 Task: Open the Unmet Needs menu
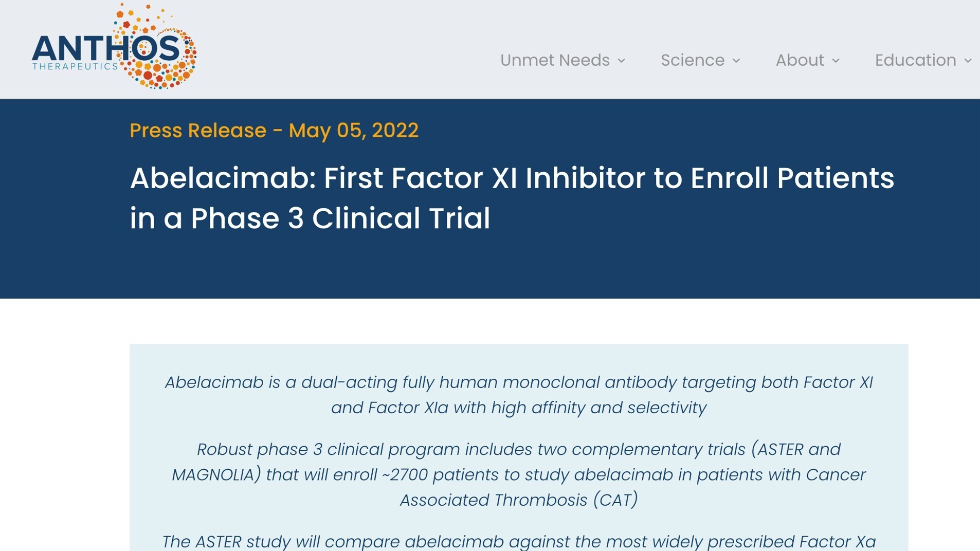pos(555,60)
